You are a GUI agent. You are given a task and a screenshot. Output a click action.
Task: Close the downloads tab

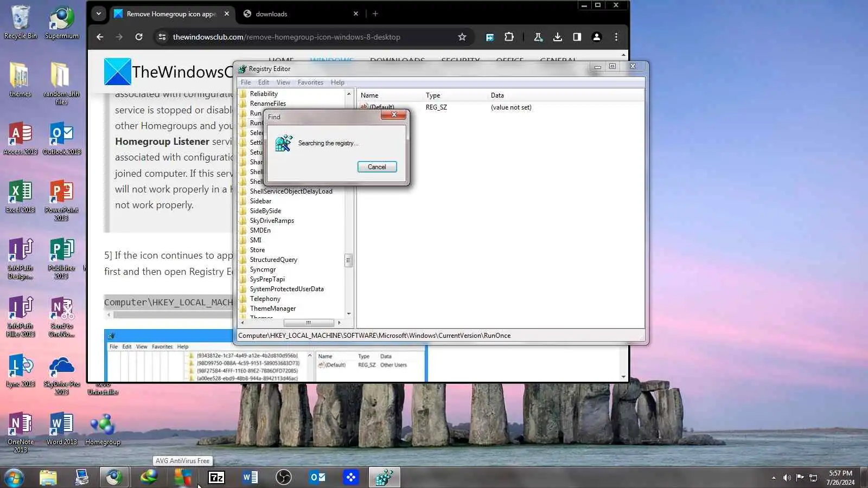tap(356, 14)
